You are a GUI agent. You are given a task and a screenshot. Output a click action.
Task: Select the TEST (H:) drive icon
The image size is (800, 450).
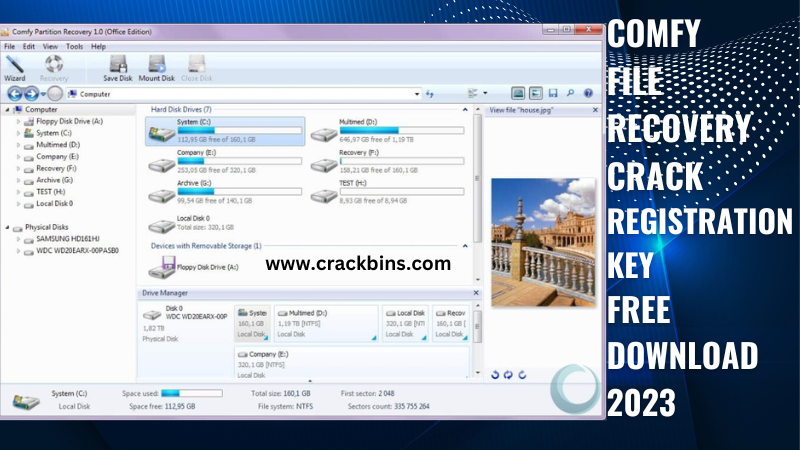tap(323, 195)
